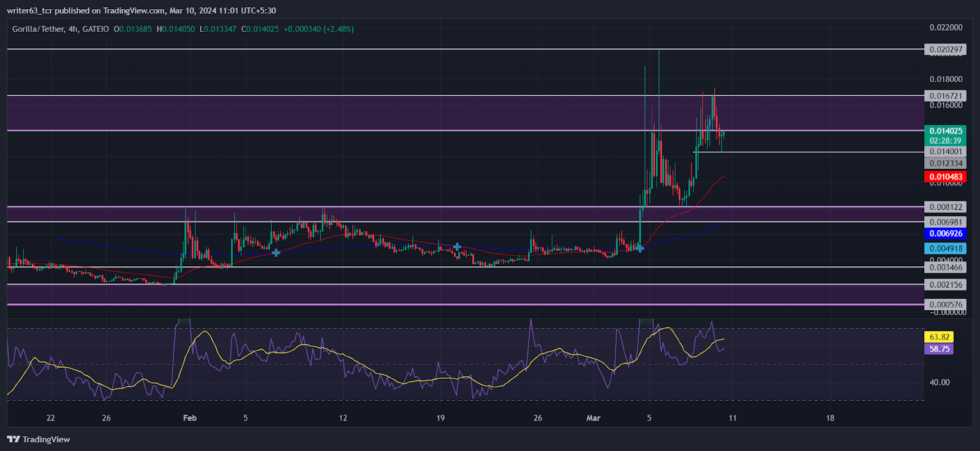
Task: Click the 0.002156 price level label
Action: click(x=946, y=285)
